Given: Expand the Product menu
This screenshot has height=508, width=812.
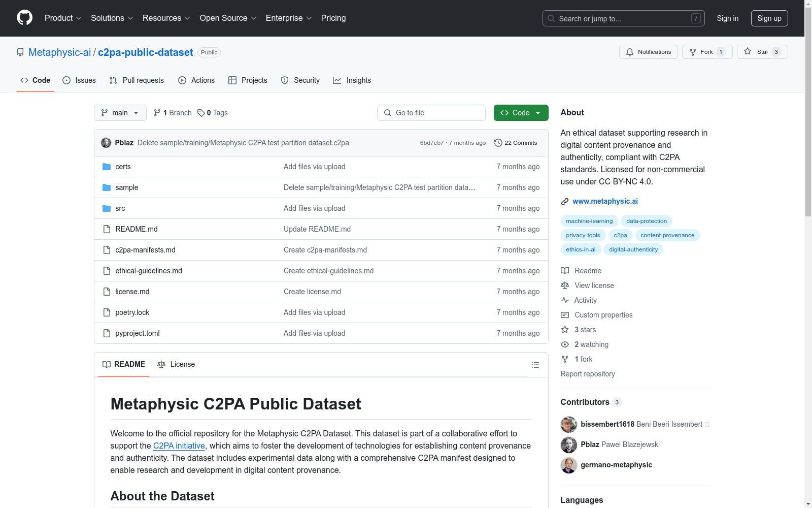Looking at the screenshot, I should coord(63,18).
